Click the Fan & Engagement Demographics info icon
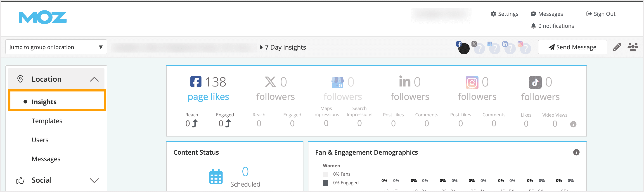 tap(576, 152)
